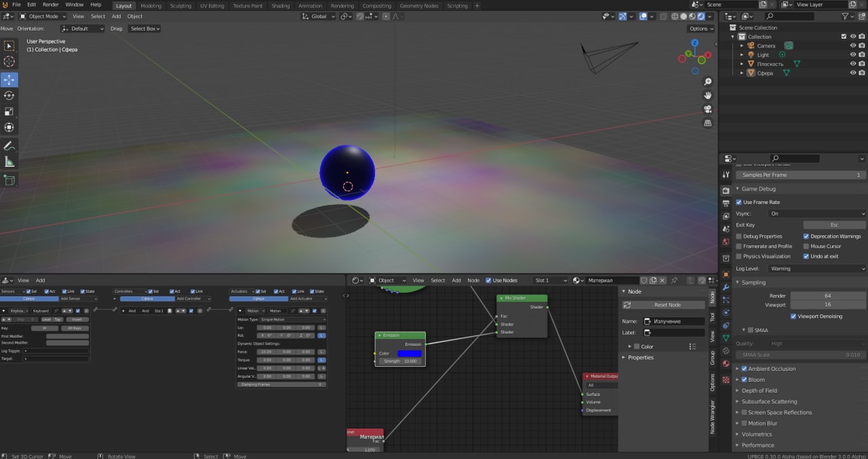This screenshot has width=868, height=459.
Task: Switch to the Modeling workspace tab
Action: pos(151,5)
